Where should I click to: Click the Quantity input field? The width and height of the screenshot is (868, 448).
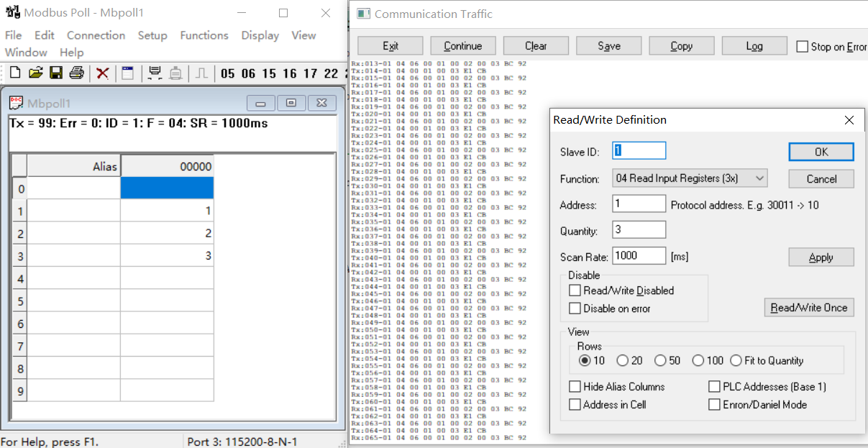coord(639,230)
